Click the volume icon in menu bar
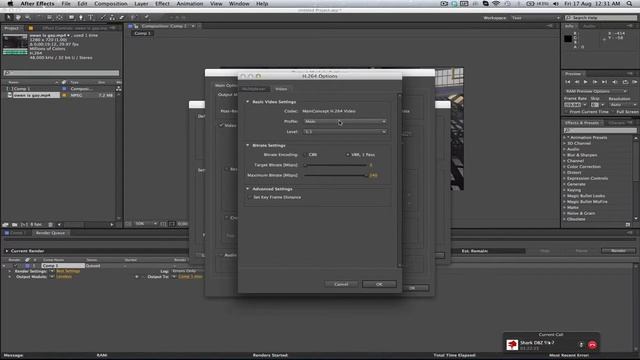The width and height of the screenshot is (640, 360). click(556, 4)
